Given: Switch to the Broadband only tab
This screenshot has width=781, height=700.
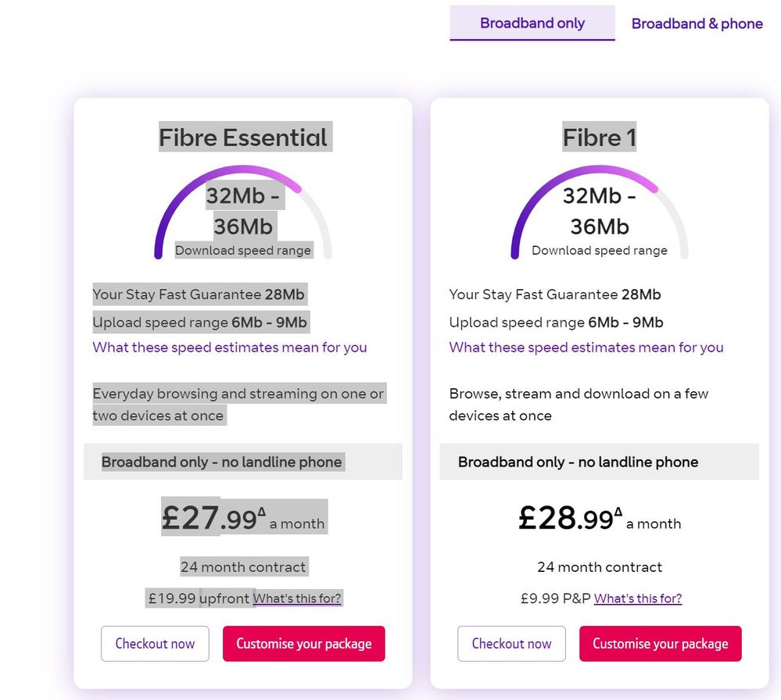Looking at the screenshot, I should 532,23.
